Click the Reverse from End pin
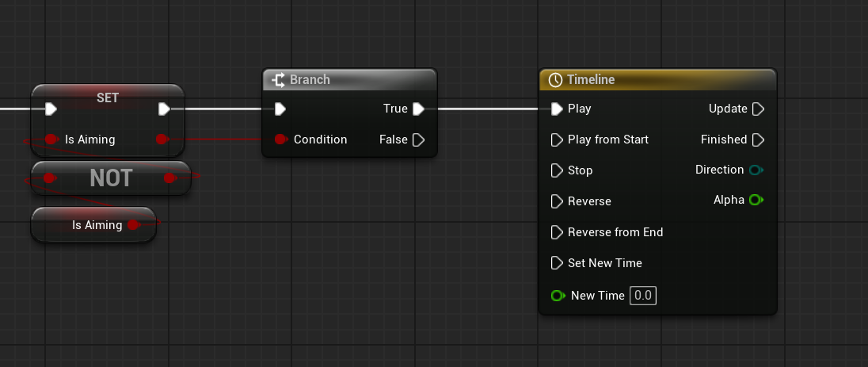 coord(557,232)
